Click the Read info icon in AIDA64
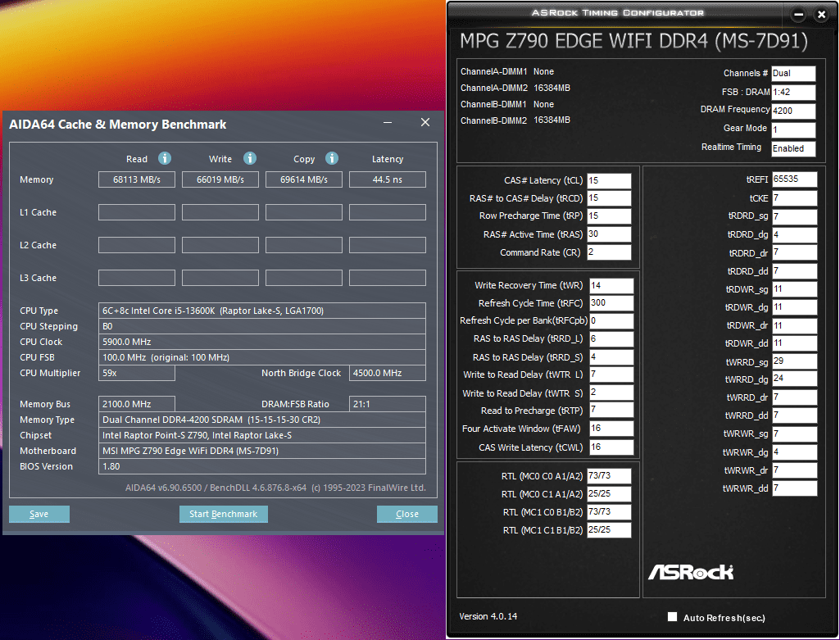Screen dimensions: 840x640 point(165,158)
